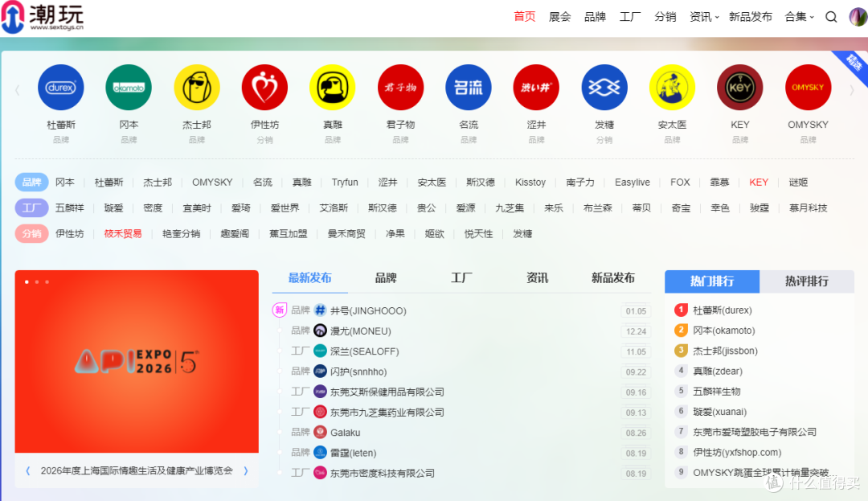This screenshot has width=868, height=501.
Task: Click the 东莞市九芝集药业 red icon
Action: click(x=320, y=412)
